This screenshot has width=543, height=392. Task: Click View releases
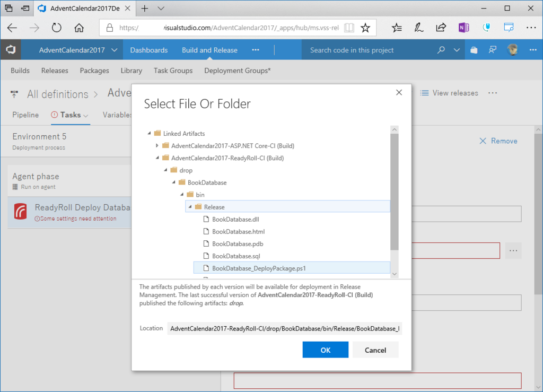(x=449, y=93)
